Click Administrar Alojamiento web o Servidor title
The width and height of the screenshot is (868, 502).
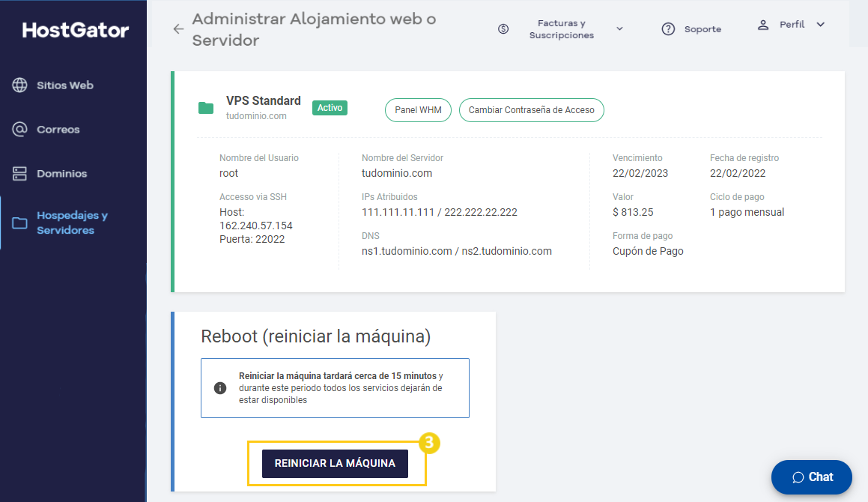click(x=314, y=29)
